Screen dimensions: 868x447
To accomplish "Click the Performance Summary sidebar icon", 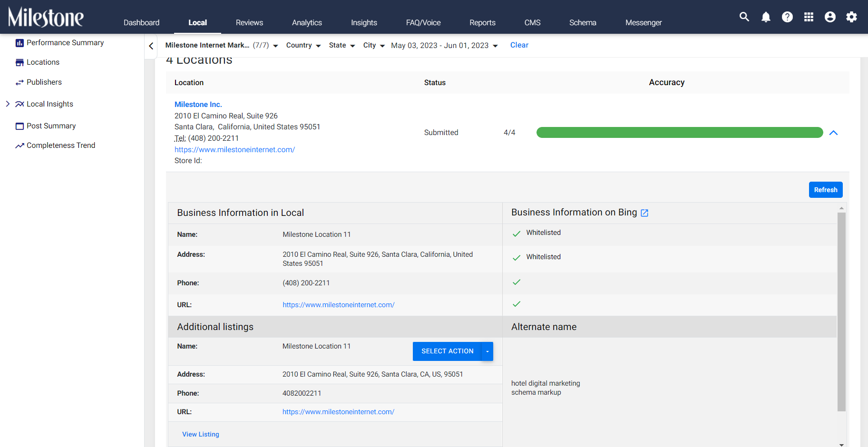I will (20, 43).
